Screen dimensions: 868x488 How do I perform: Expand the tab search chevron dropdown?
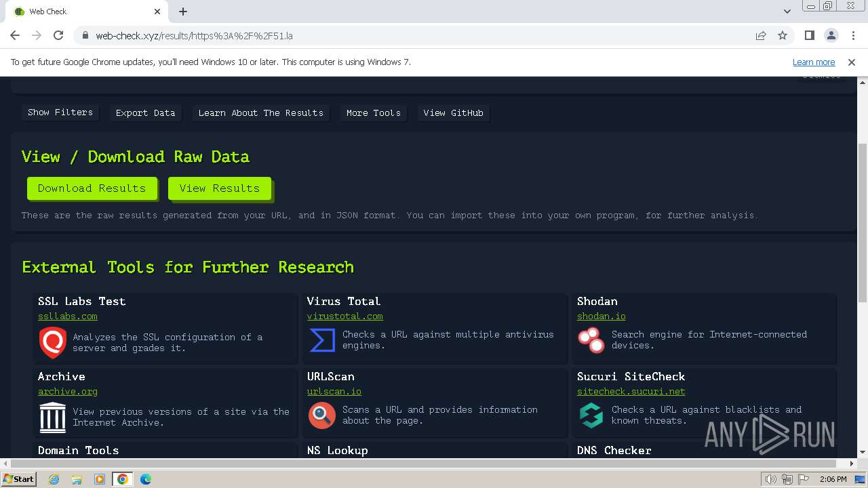coord(787,12)
